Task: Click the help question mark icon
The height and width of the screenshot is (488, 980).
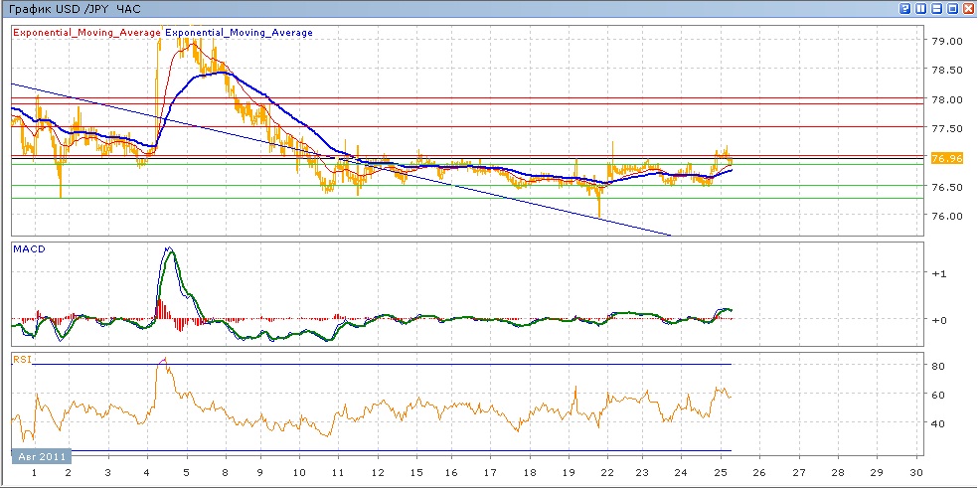Action: (905, 8)
